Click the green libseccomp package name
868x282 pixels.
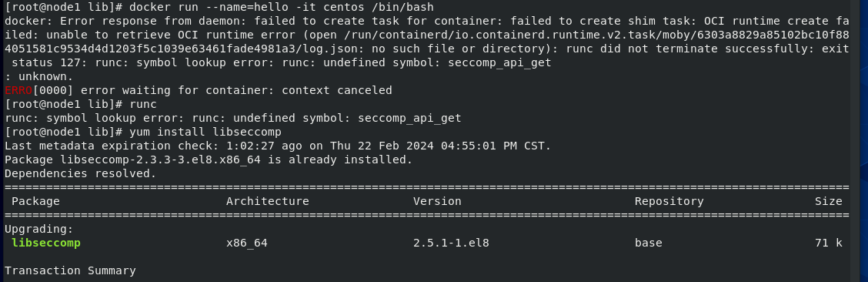click(x=46, y=243)
